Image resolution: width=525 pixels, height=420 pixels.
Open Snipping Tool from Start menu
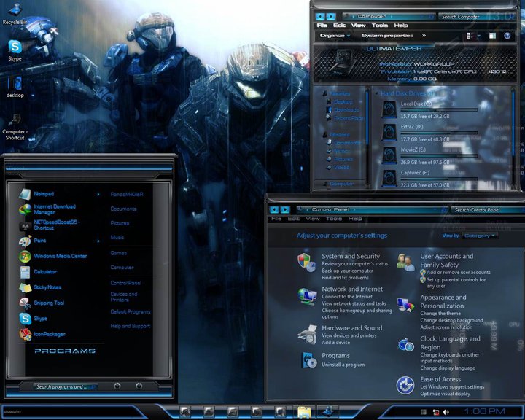pyautogui.click(x=42, y=303)
